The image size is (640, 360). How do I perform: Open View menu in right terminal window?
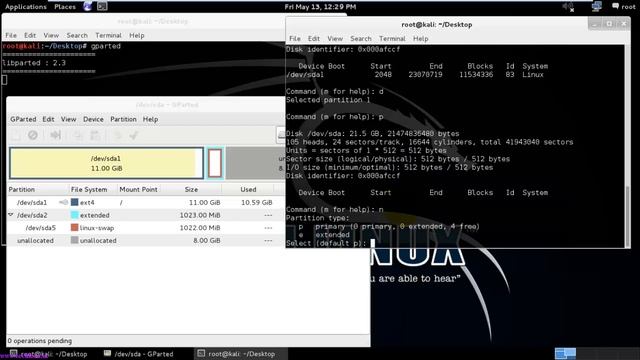[335, 38]
